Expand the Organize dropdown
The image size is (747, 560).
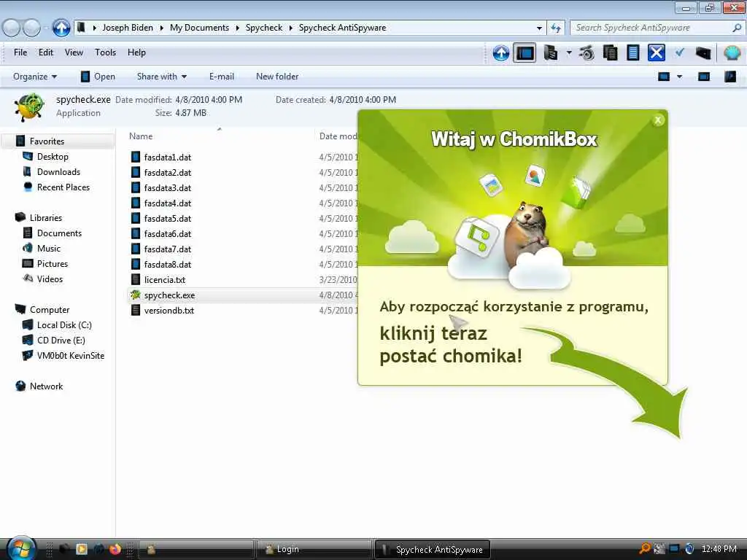[x=35, y=77]
